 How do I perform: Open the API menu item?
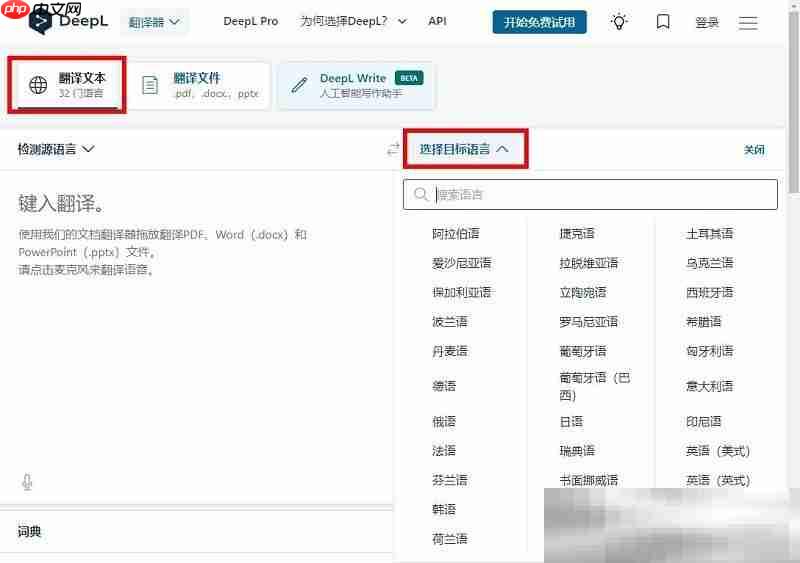tap(437, 21)
